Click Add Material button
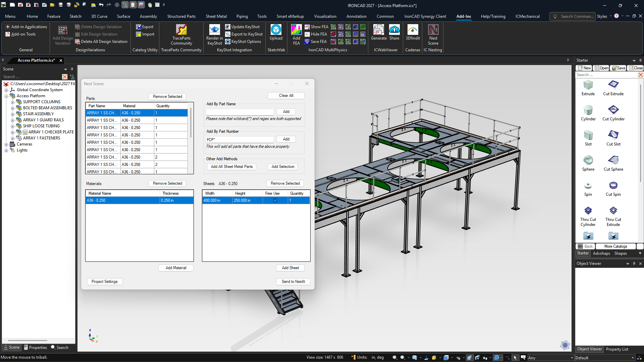The image size is (644, 362). pyautogui.click(x=176, y=268)
